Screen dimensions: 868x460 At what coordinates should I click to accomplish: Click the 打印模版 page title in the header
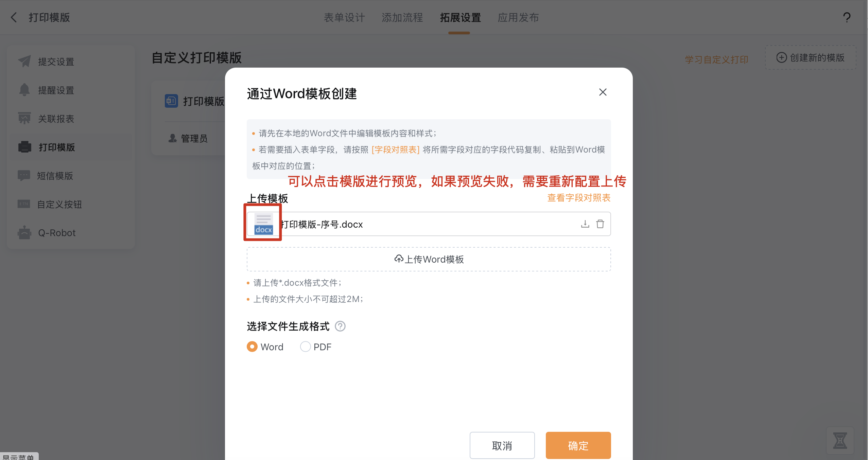click(x=49, y=17)
